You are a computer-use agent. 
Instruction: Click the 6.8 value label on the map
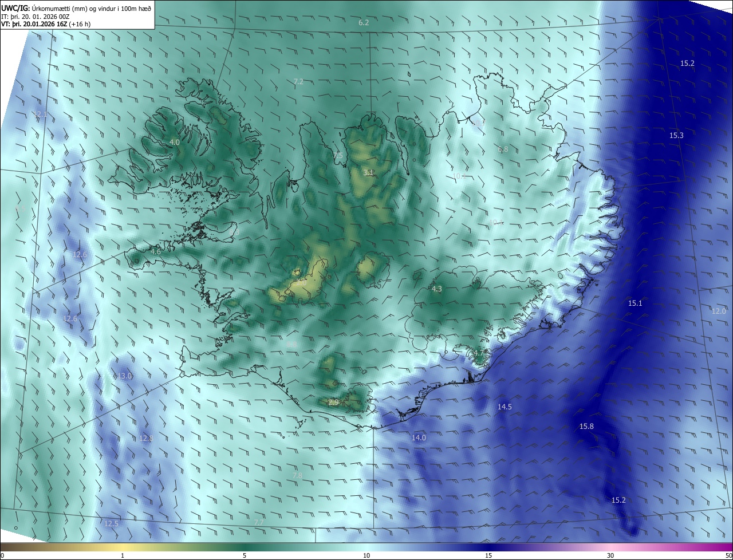coord(503,149)
